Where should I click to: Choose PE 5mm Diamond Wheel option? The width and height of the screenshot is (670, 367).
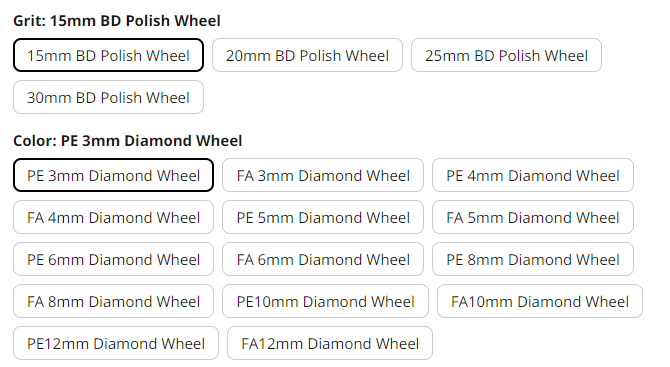[x=323, y=217]
